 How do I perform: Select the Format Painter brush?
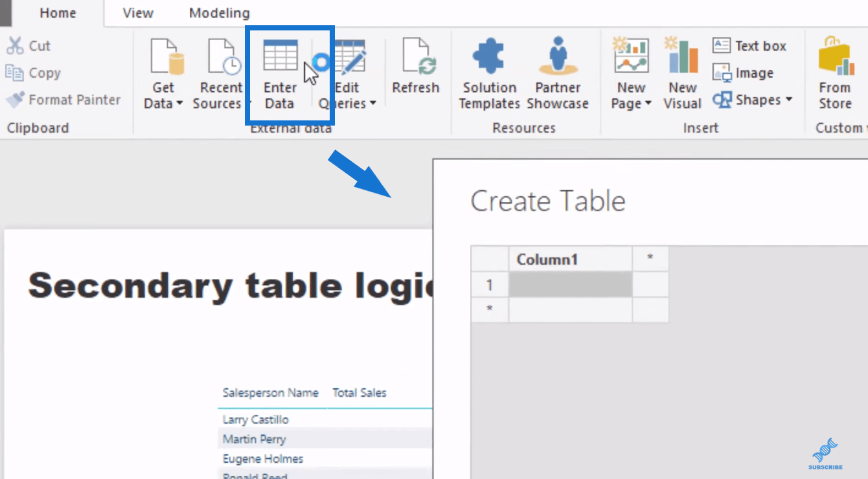tap(14, 100)
